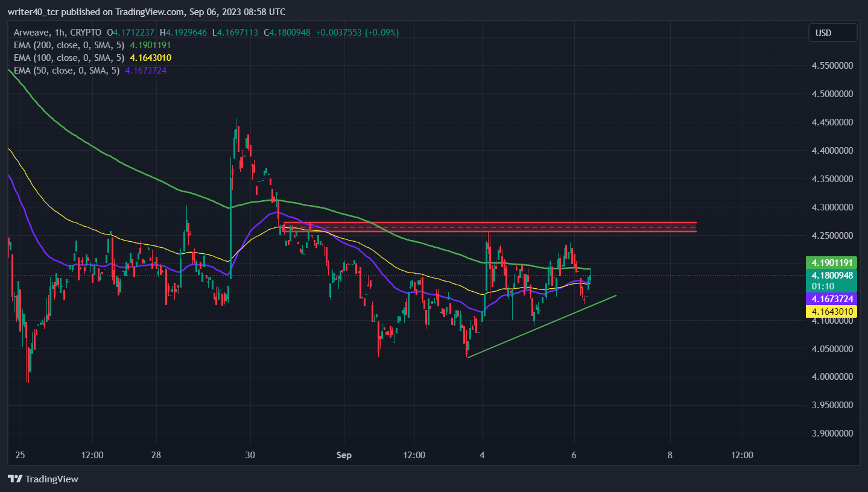Select the green ascending trendline
The height and width of the screenshot is (492, 868).
(x=542, y=326)
